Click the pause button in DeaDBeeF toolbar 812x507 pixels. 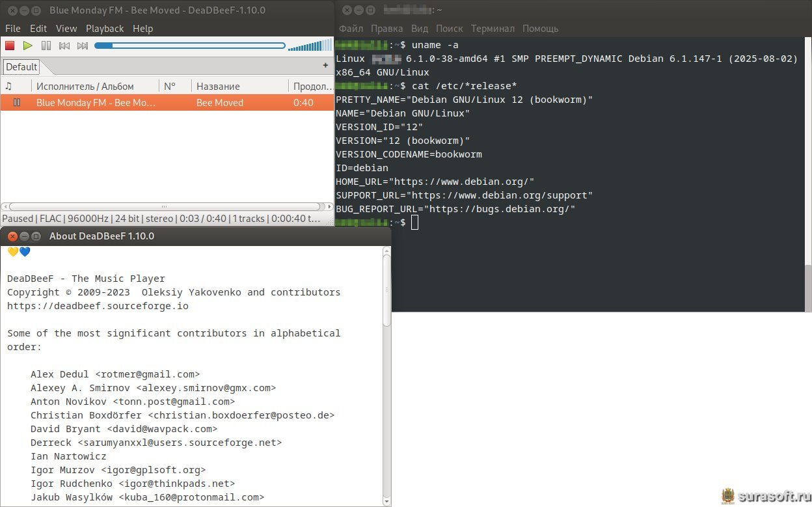(46, 46)
